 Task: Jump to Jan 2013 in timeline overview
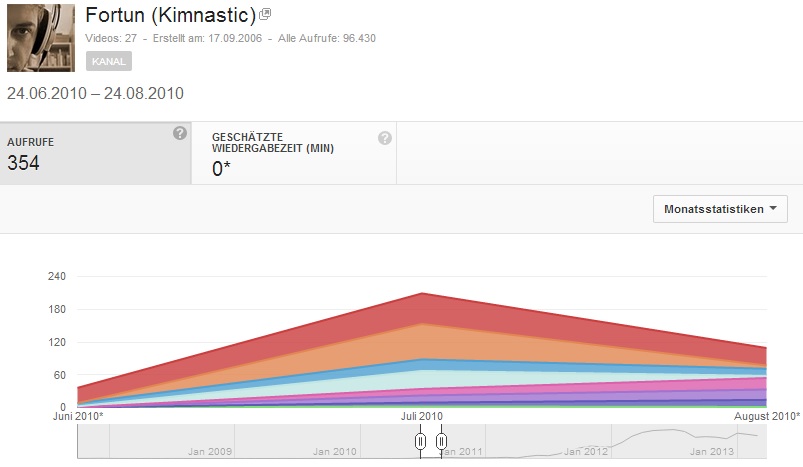tap(710, 452)
